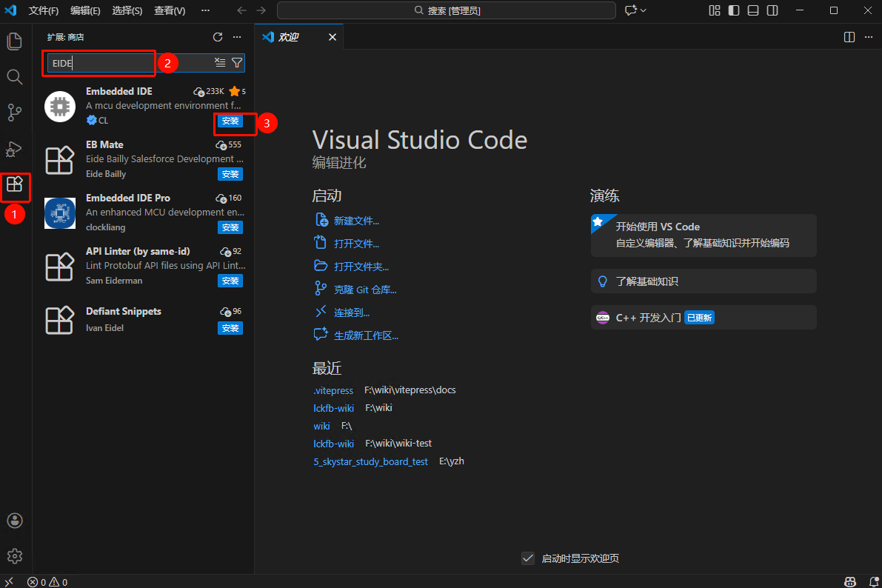882x588 pixels.
Task: Click the Accounts icon in activity bar
Action: pos(15,521)
